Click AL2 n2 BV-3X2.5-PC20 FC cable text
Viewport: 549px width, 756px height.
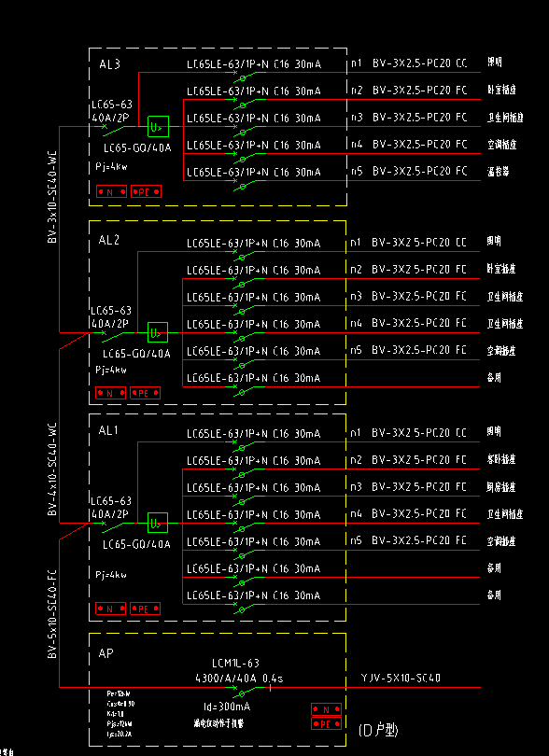click(419, 269)
